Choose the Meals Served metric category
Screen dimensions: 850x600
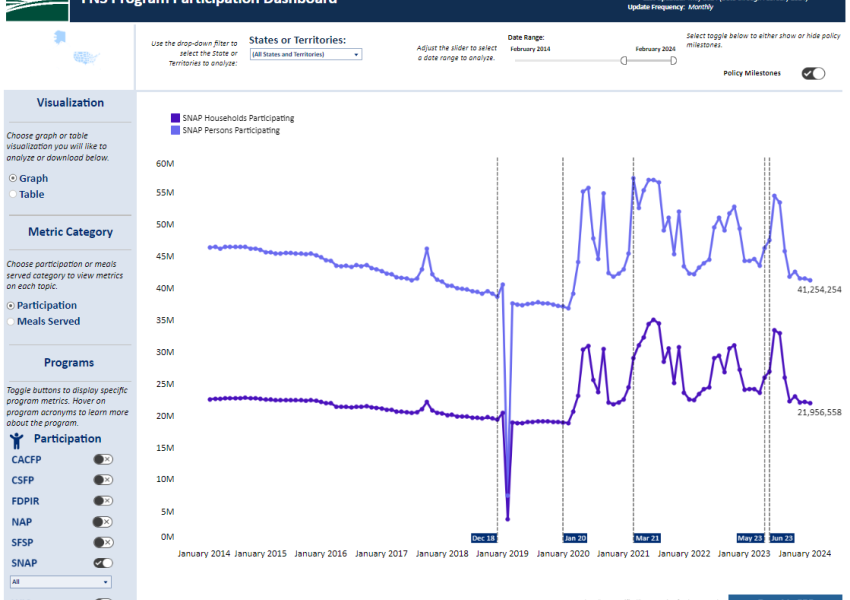coord(11,321)
